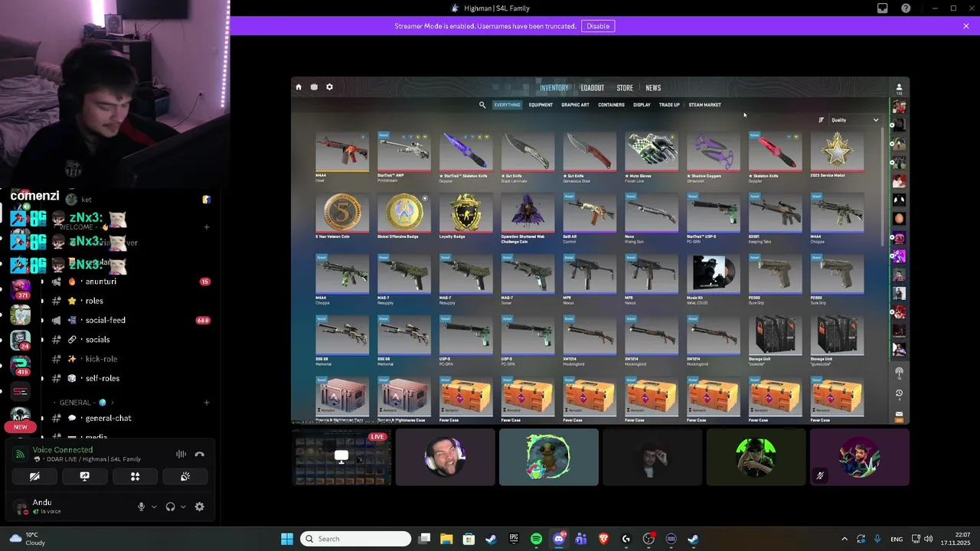The height and width of the screenshot is (551, 980).
Task: Filter inventory by GRAPHIC ART
Action: pos(575,105)
